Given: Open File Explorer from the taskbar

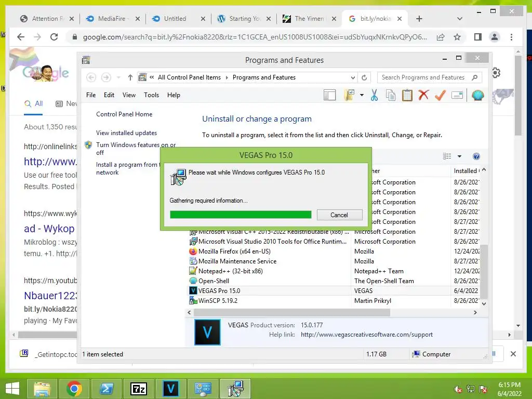Looking at the screenshot, I should click(42, 389).
